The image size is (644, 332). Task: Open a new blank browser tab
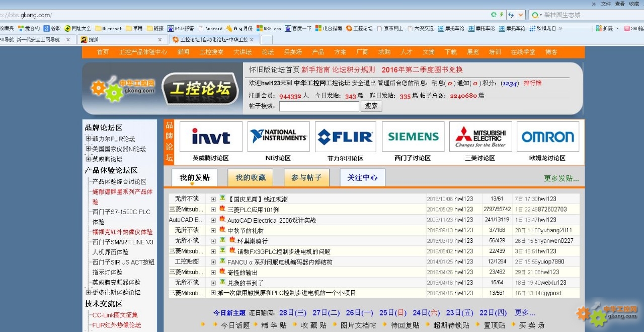[266, 39]
